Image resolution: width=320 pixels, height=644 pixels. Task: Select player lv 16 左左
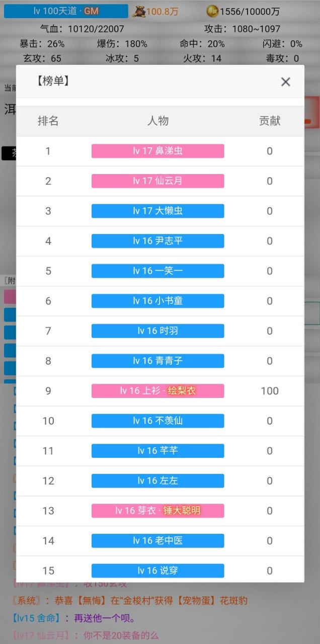[x=157, y=480]
